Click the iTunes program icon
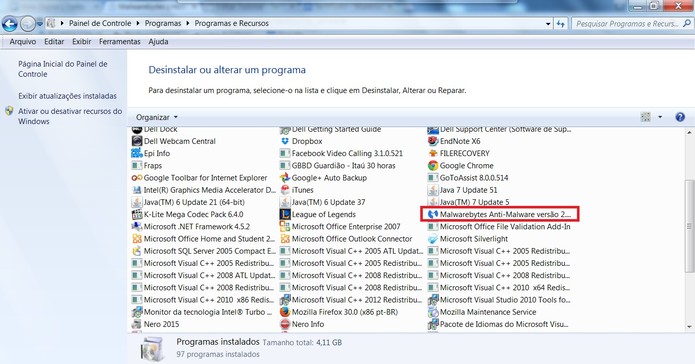 [x=285, y=190]
